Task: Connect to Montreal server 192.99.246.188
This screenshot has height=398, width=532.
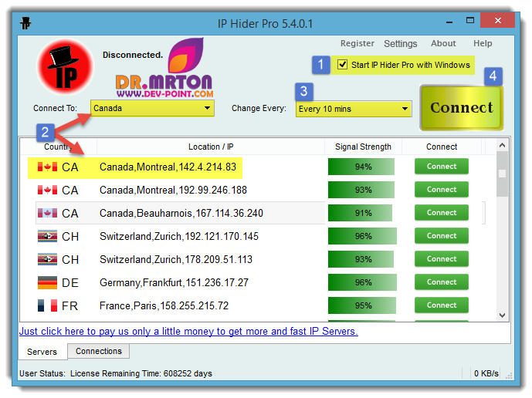Action: pos(442,190)
